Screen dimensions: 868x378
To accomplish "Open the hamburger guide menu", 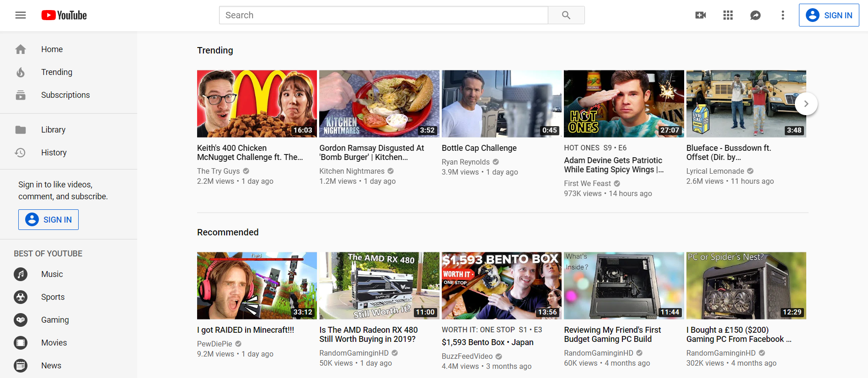I will (x=21, y=15).
